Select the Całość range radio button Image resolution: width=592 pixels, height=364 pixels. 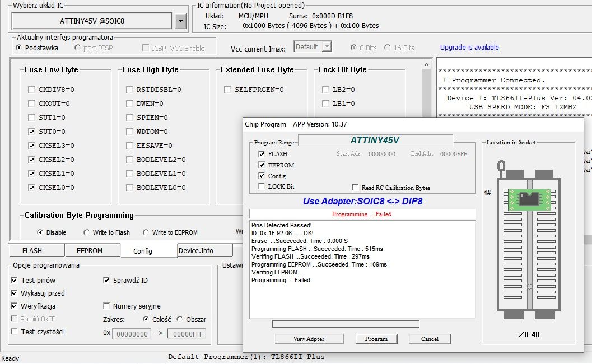pyautogui.click(x=146, y=319)
